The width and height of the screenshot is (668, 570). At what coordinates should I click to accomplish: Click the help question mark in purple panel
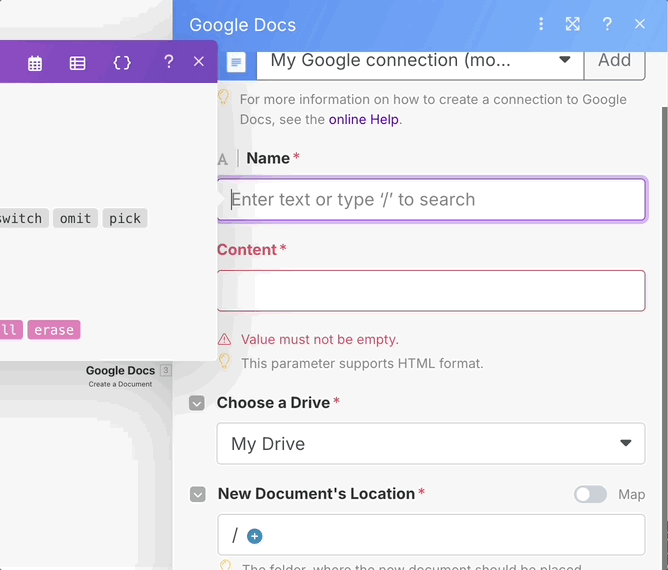coord(168,62)
